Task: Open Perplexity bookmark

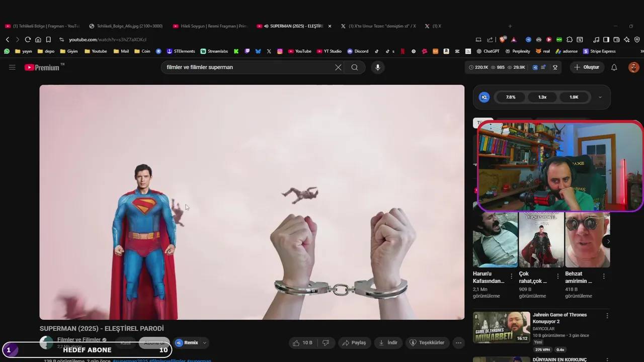Action: [518, 51]
